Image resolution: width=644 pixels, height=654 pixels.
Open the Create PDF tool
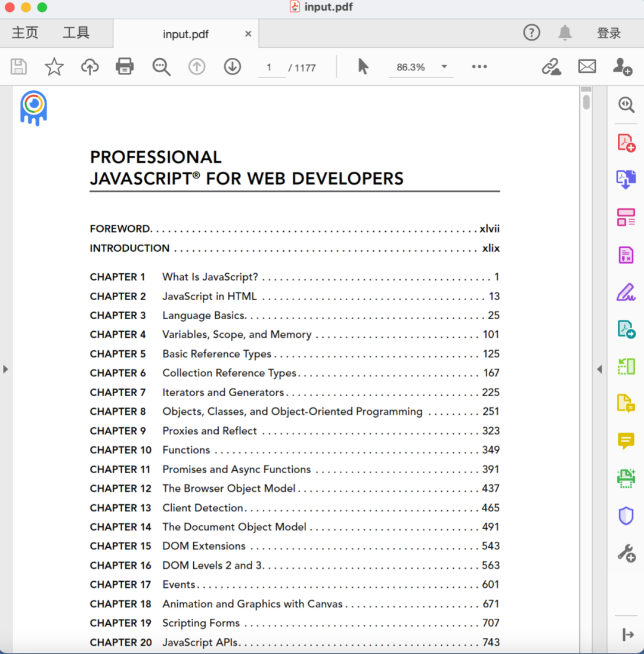coord(626,143)
